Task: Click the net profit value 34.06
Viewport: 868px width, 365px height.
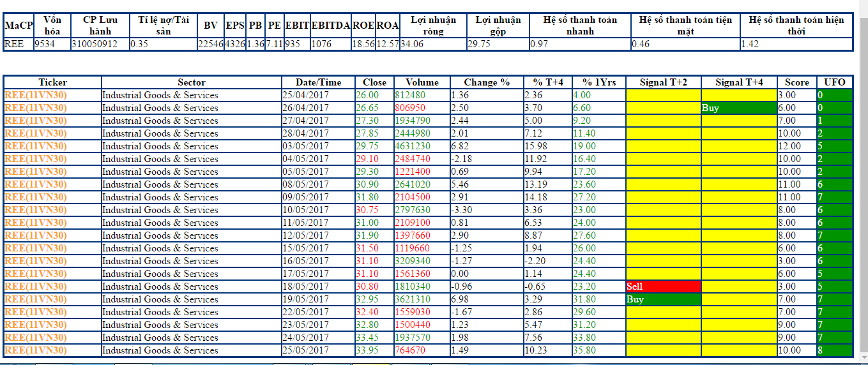Action: click(413, 44)
